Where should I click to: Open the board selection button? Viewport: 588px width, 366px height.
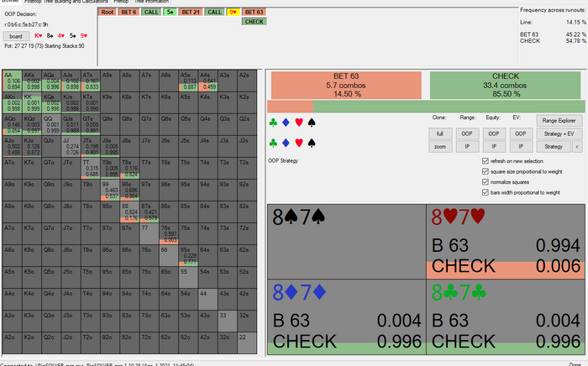click(x=16, y=36)
